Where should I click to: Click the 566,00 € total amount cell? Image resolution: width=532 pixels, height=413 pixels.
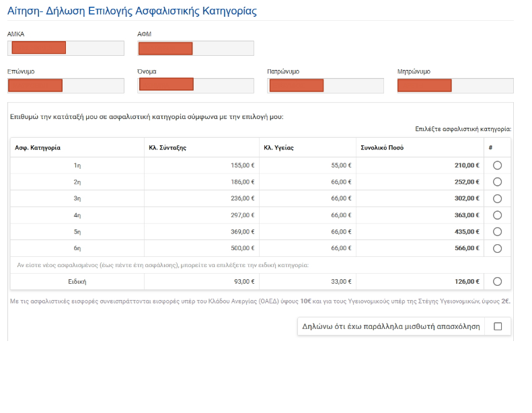click(x=467, y=248)
